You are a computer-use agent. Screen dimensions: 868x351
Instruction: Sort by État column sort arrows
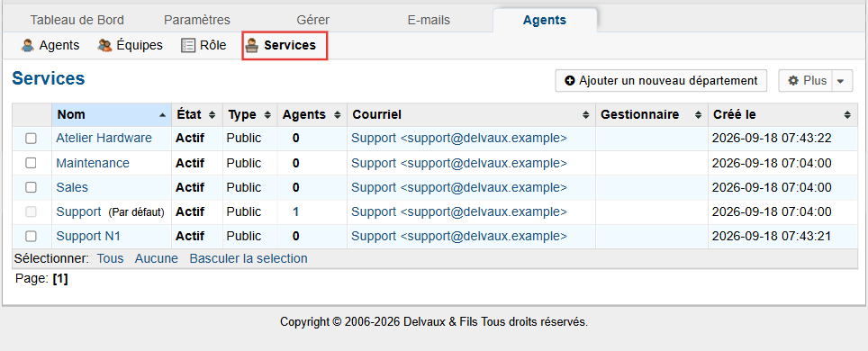[212, 115]
